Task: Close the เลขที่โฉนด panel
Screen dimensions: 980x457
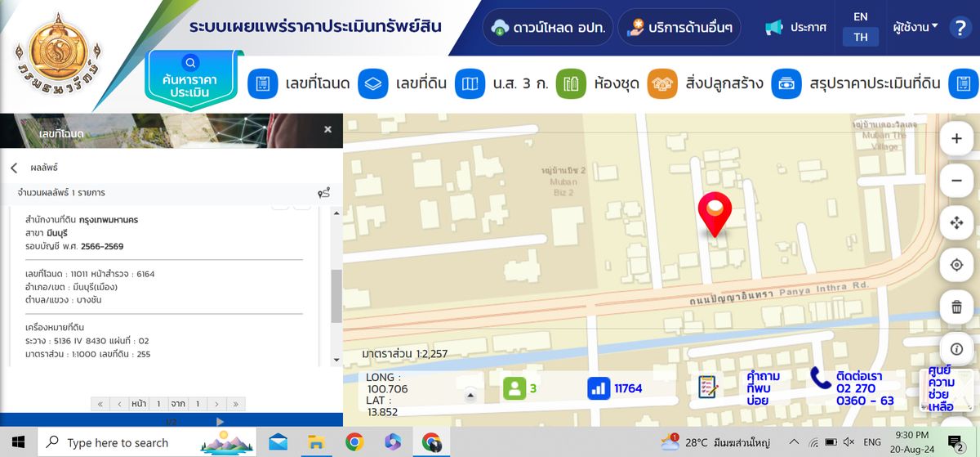Action: (x=327, y=129)
